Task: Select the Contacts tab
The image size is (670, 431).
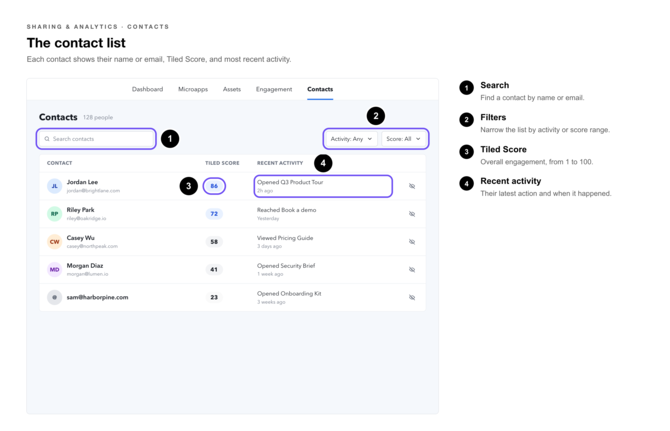Action: (x=320, y=89)
